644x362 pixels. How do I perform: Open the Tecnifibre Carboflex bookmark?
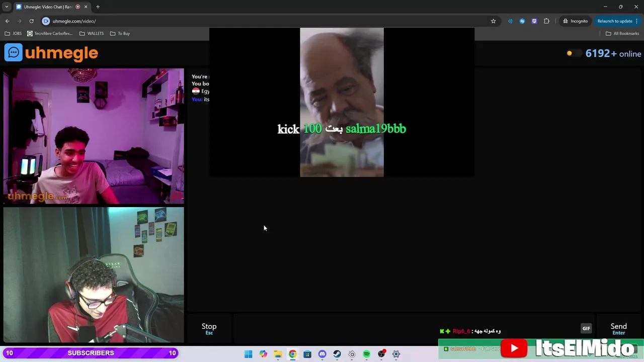click(50, 33)
